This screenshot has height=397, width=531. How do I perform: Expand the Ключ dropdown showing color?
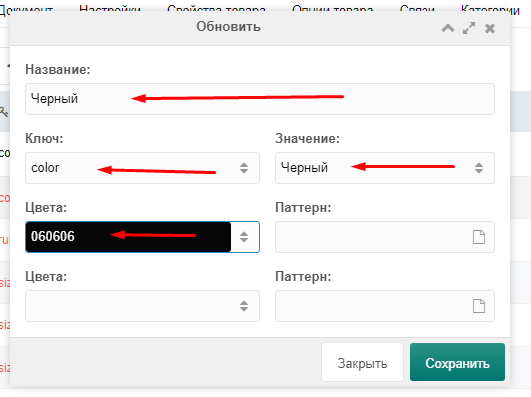pos(244,168)
